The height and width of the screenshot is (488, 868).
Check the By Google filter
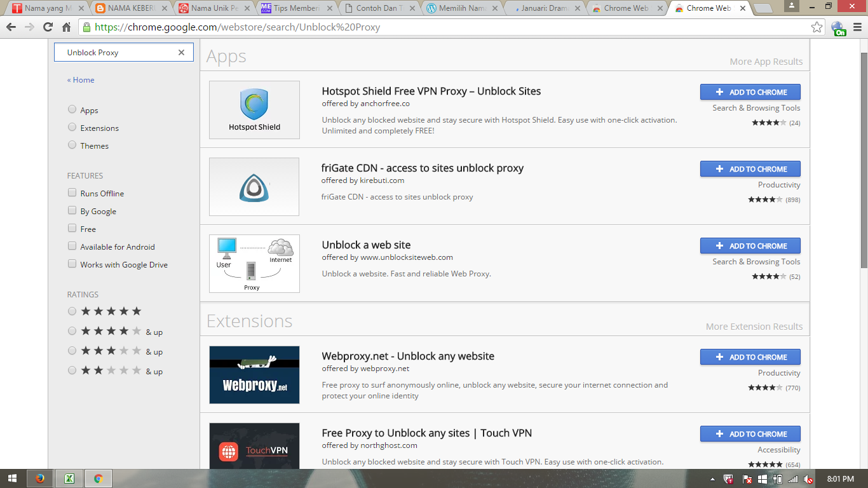click(x=72, y=210)
